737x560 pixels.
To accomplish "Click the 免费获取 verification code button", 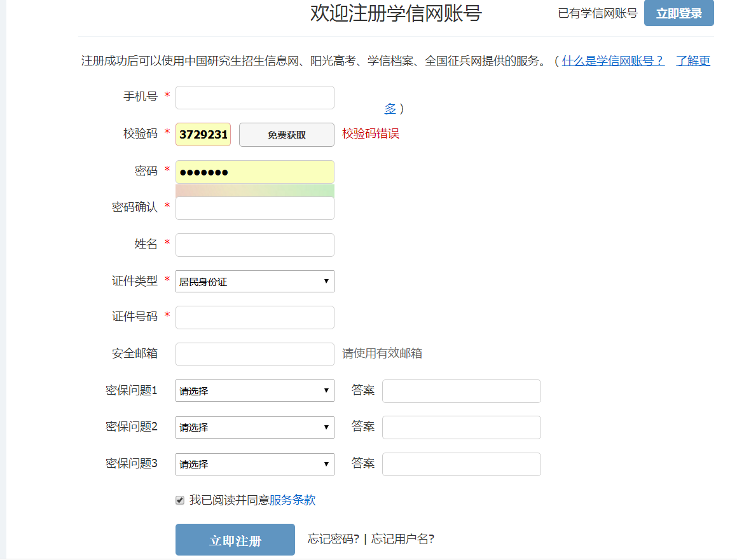I will [x=286, y=134].
